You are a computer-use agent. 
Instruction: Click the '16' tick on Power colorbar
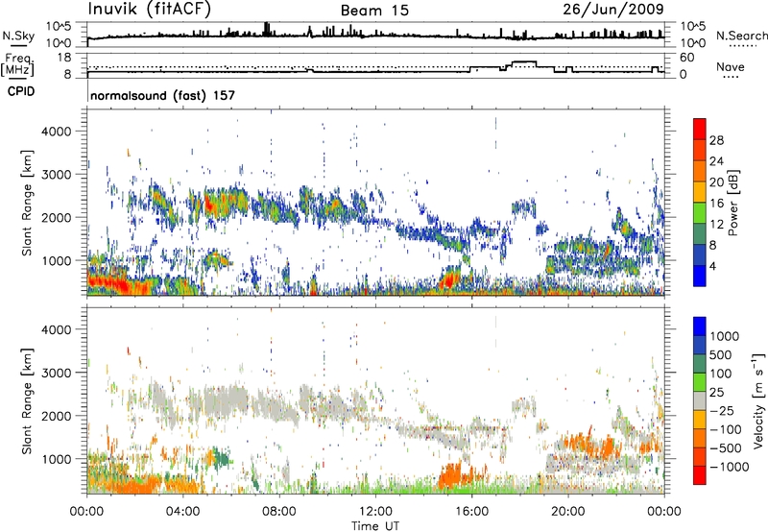[x=716, y=204]
